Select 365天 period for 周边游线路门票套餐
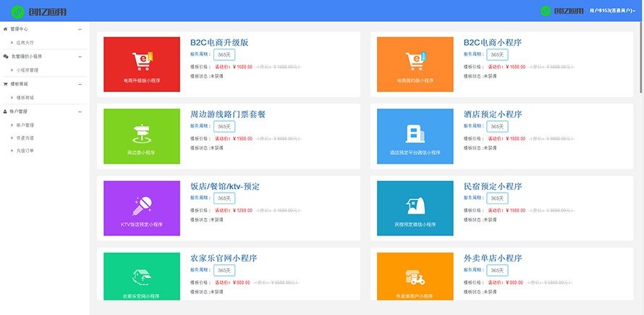Screen dimensions: 644x315 point(224,127)
